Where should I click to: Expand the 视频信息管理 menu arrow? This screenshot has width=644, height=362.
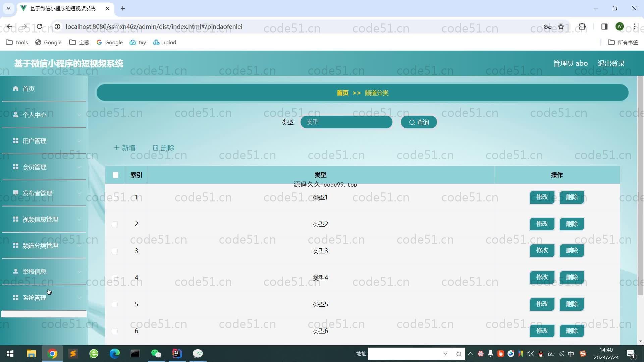click(79, 220)
